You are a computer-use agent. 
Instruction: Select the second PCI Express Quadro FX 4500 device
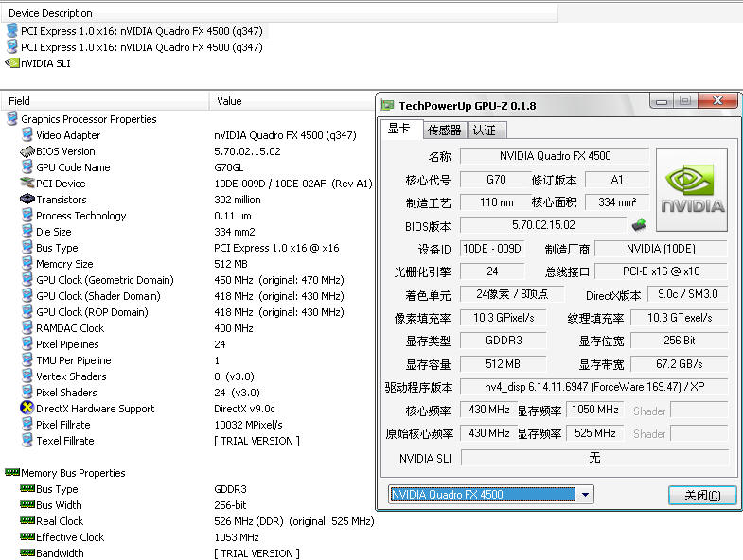[142, 47]
